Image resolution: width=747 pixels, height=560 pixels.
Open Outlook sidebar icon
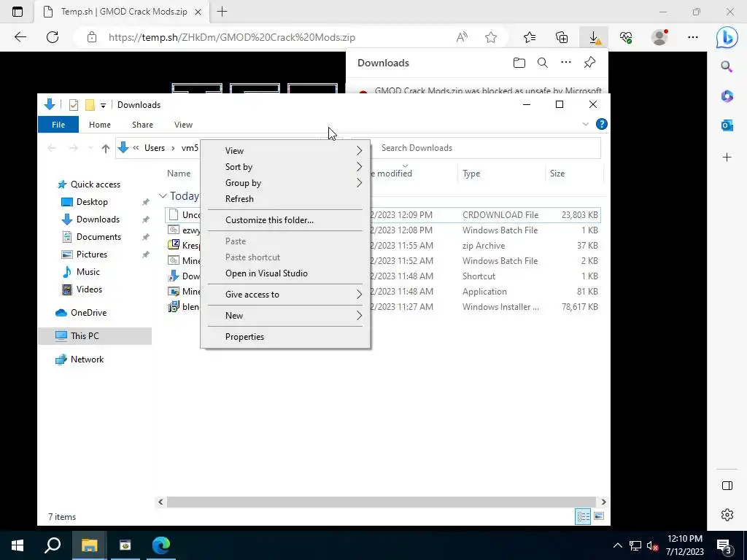pyautogui.click(x=727, y=125)
